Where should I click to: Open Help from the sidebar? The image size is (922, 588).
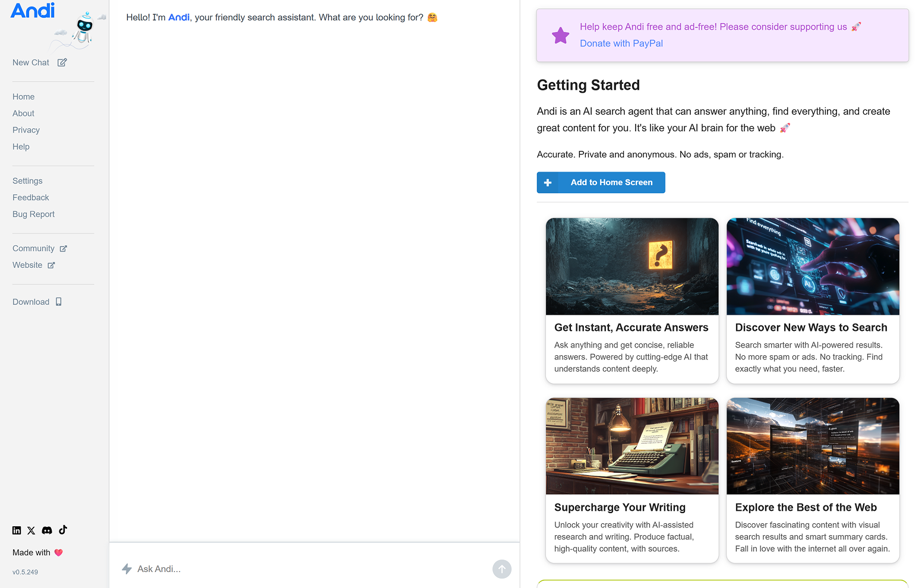pos(21,147)
